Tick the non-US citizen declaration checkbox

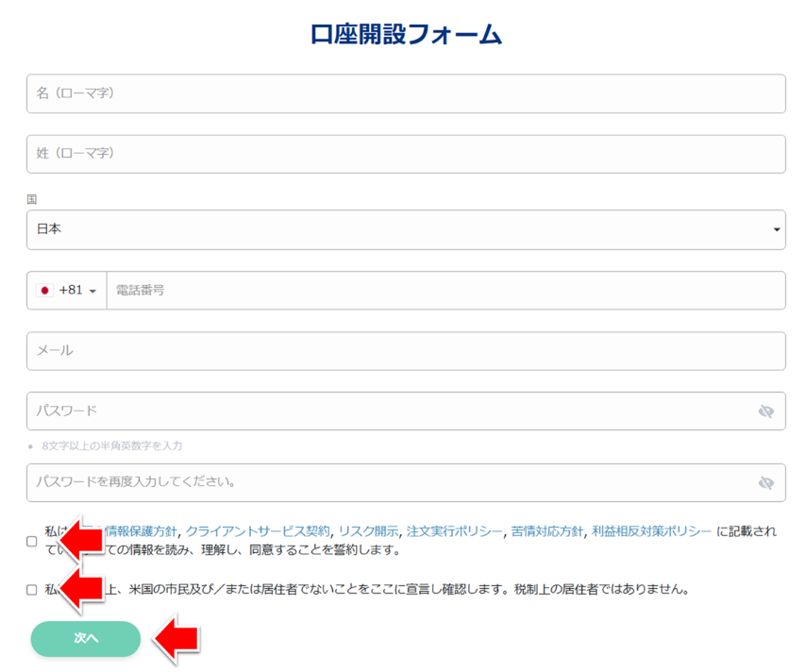tap(32, 590)
